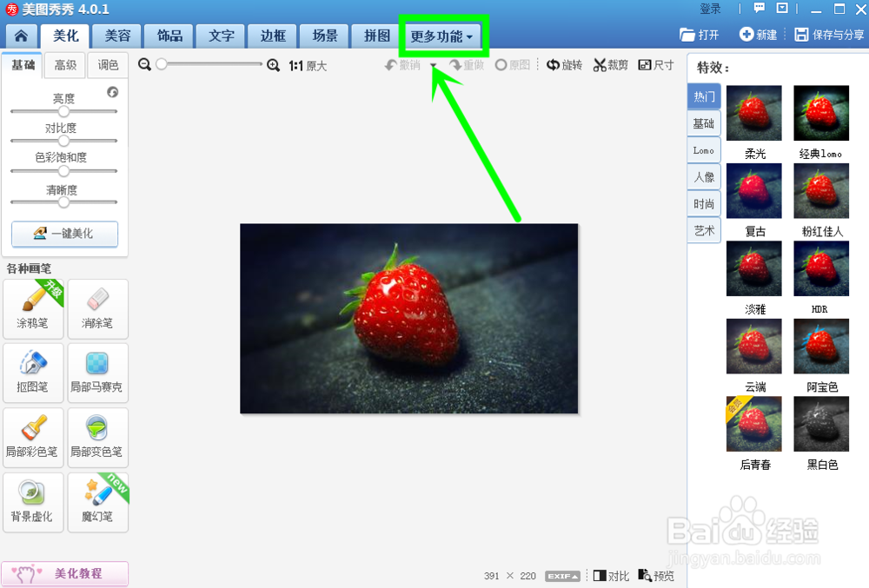Select the 基础 effects category
Screen dimensions: 869x588
tap(704, 123)
